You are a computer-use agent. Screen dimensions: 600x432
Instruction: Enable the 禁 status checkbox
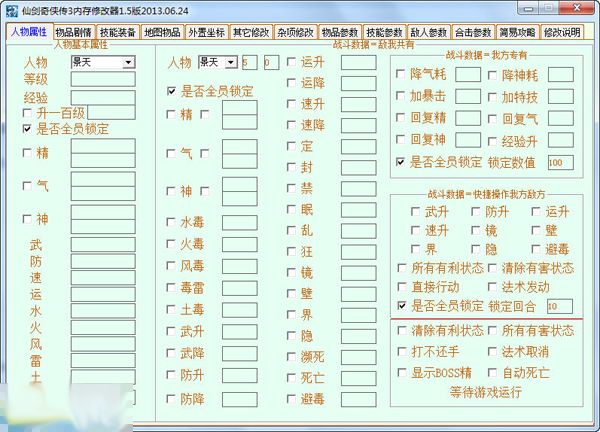pyautogui.click(x=291, y=188)
